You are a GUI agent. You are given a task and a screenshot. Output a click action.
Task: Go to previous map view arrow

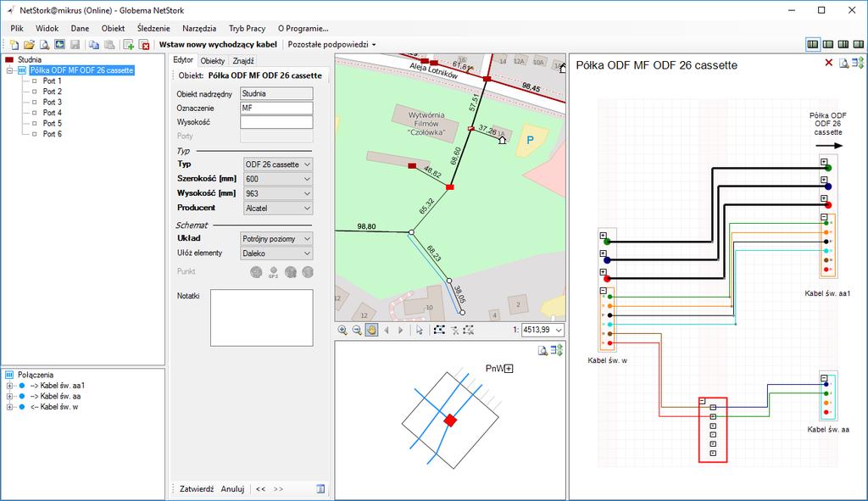click(387, 331)
